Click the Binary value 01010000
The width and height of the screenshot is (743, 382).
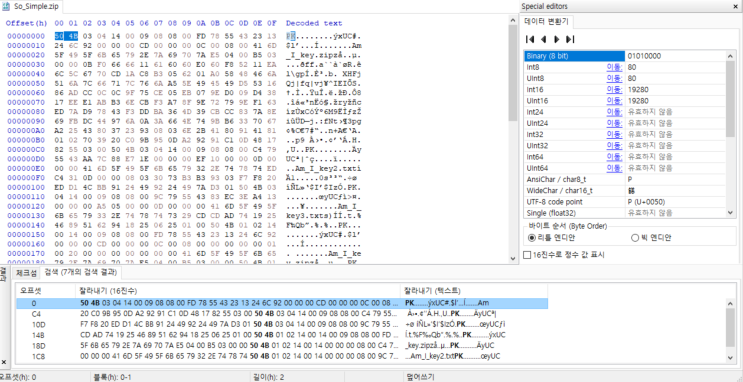click(644, 56)
